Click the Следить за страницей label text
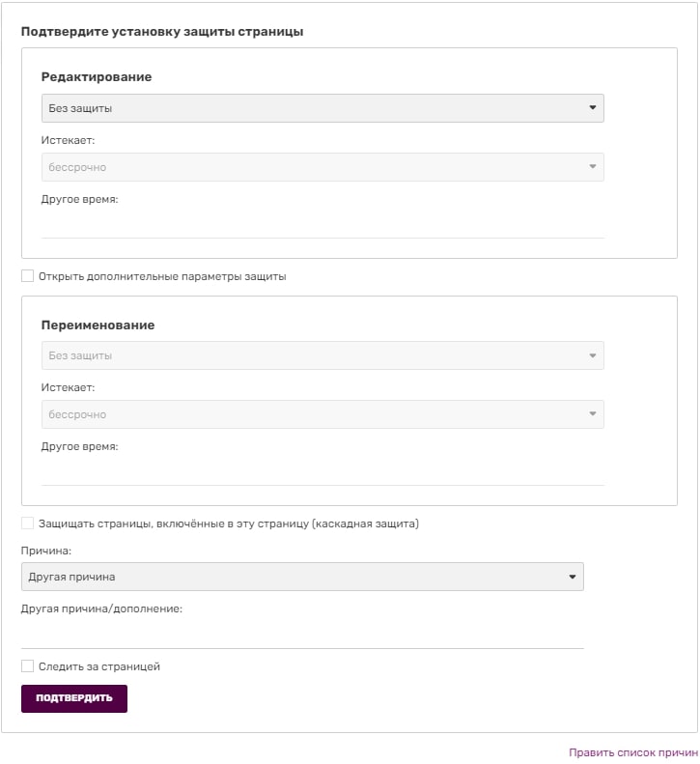Image resolution: width=700 pixels, height=764 pixels. click(99, 666)
